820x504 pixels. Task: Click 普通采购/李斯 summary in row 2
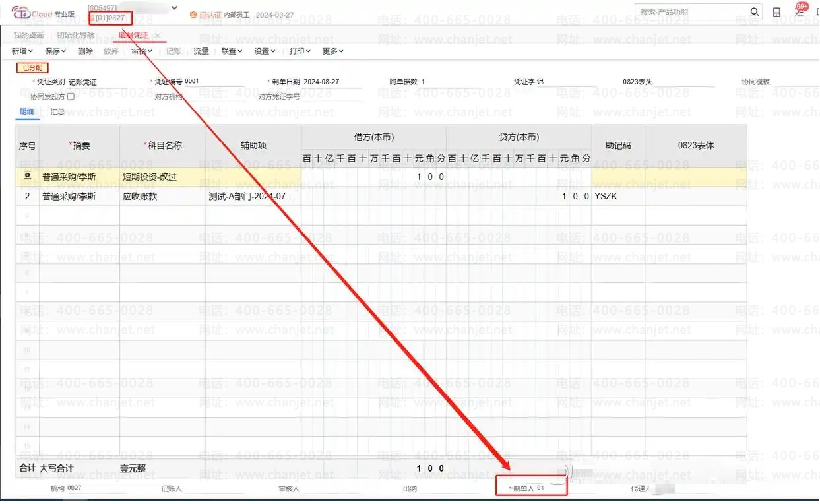point(79,197)
